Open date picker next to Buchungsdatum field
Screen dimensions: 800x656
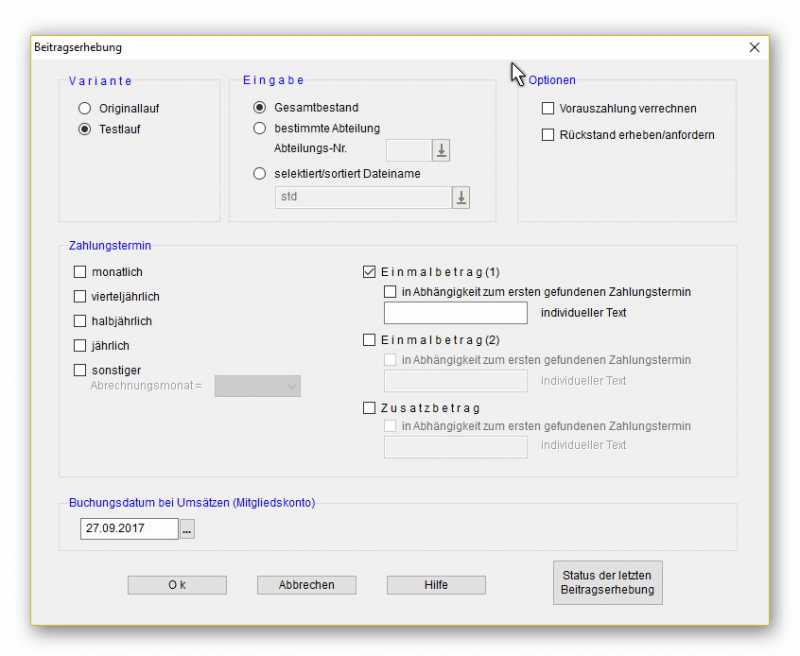187,529
